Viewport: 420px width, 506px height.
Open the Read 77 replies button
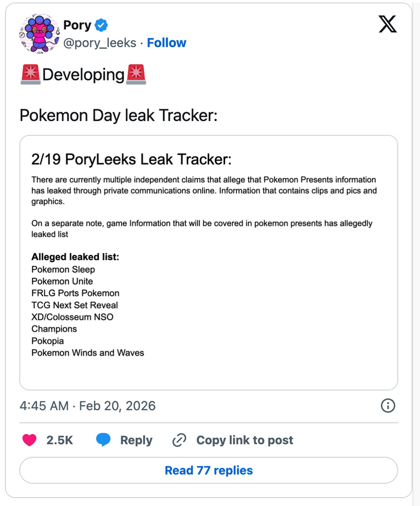pos(208,470)
